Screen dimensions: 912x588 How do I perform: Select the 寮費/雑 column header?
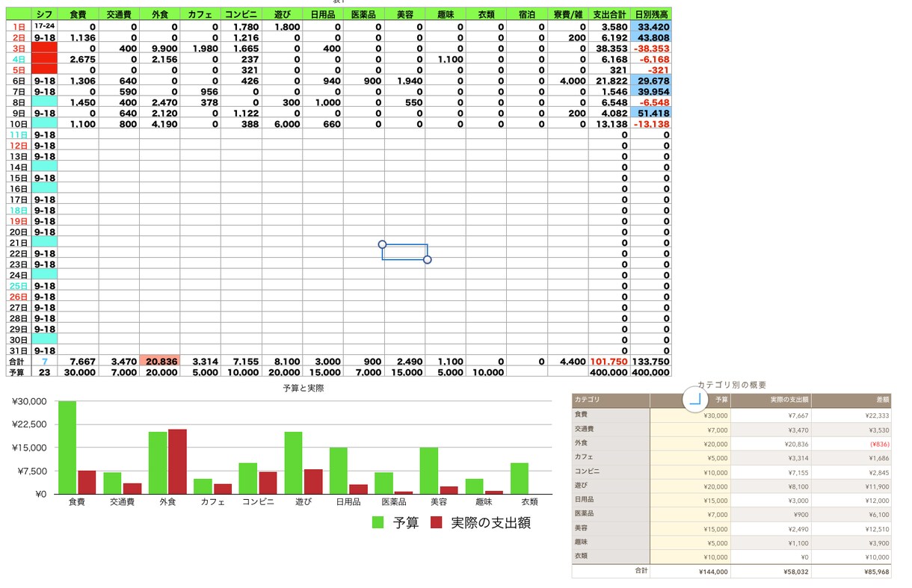(x=568, y=14)
